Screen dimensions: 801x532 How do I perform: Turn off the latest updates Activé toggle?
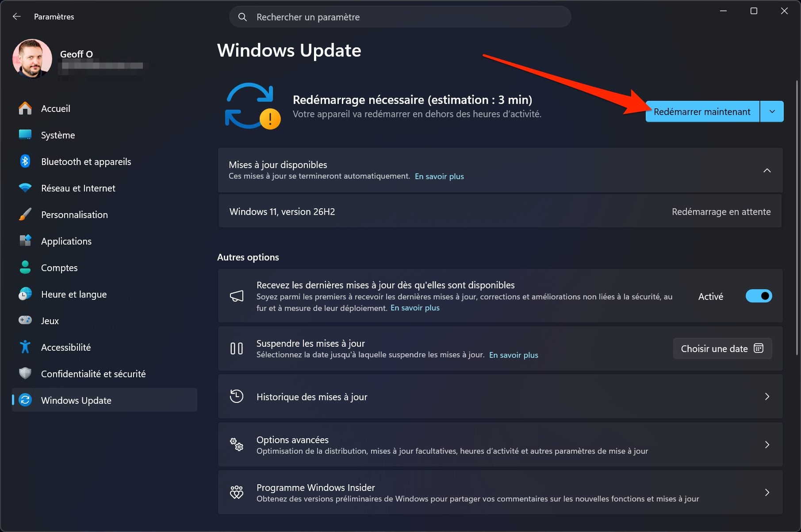coord(759,296)
